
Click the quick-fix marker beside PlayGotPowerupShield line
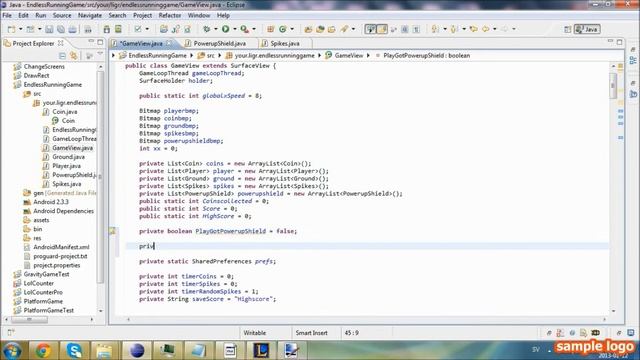113,231
